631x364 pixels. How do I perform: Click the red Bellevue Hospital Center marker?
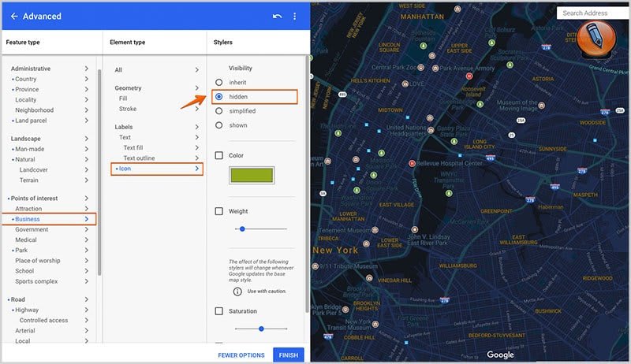412,163
